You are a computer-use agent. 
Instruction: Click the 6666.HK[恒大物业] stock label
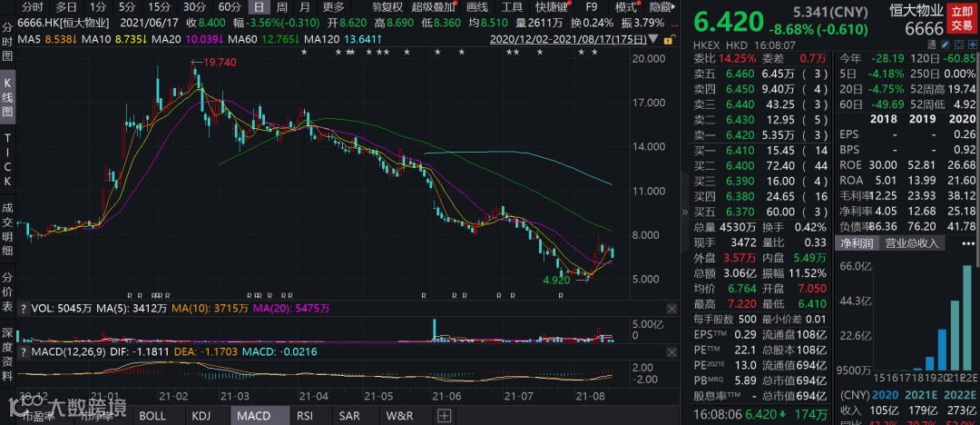64,24
